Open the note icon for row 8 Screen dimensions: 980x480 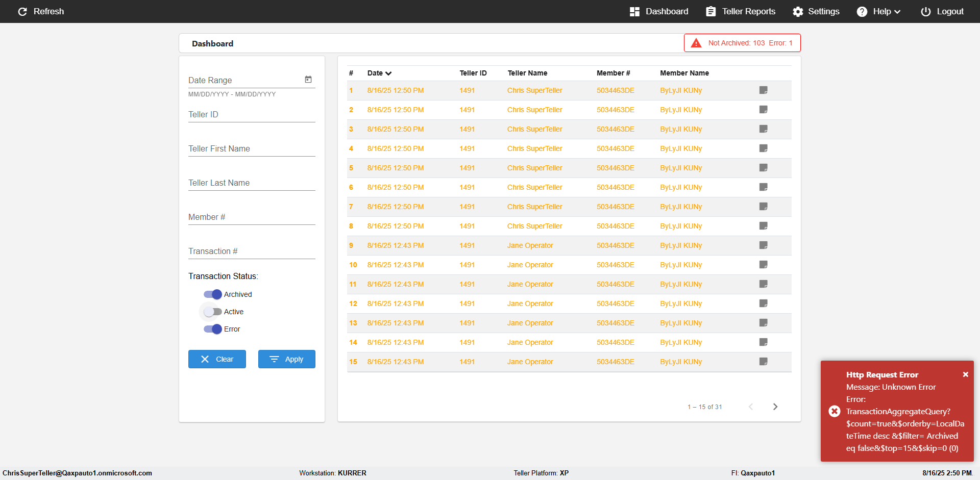click(764, 226)
